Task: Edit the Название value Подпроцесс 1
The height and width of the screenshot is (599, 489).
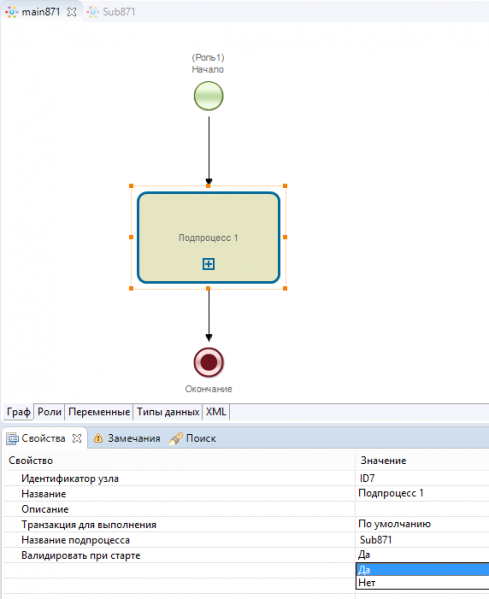Action: pos(423,494)
